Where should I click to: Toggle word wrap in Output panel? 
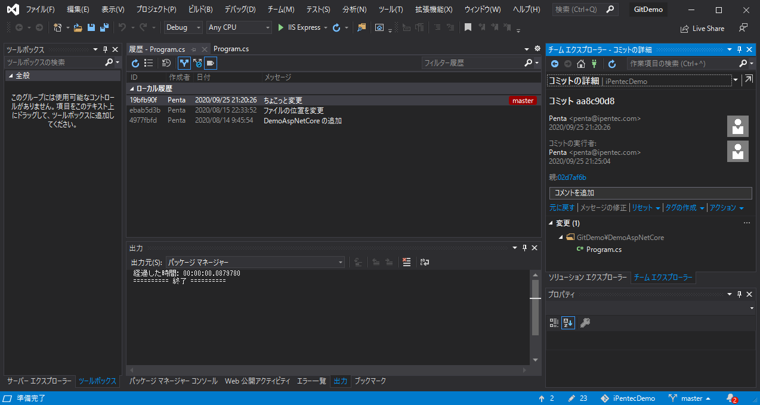pyautogui.click(x=425, y=262)
